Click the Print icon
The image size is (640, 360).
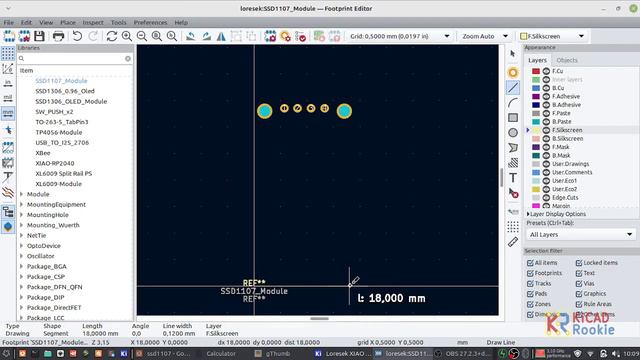tap(58, 36)
